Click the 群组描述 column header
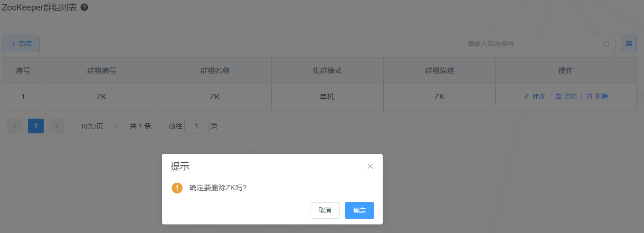 (x=439, y=70)
